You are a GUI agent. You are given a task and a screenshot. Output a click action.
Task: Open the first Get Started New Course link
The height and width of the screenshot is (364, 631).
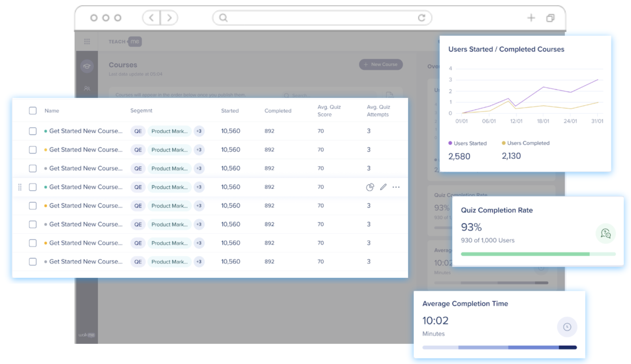(x=85, y=131)
